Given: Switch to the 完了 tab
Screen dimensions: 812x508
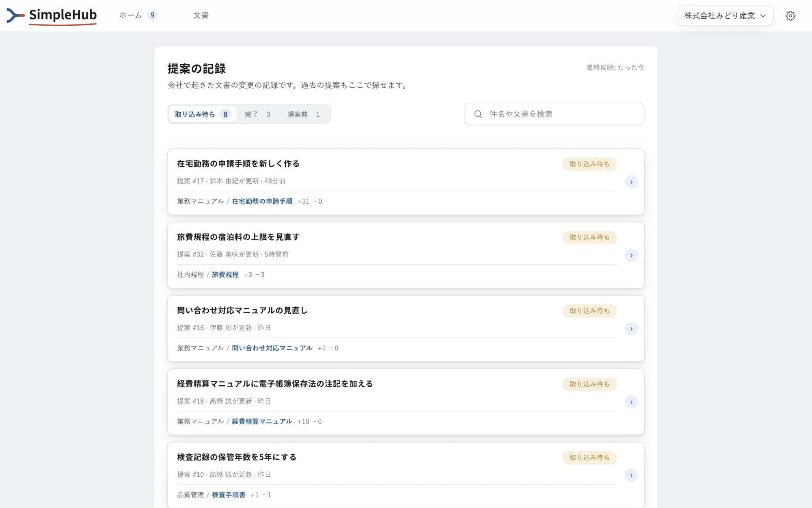Looking at the screenshot, I should click(257, 114).
